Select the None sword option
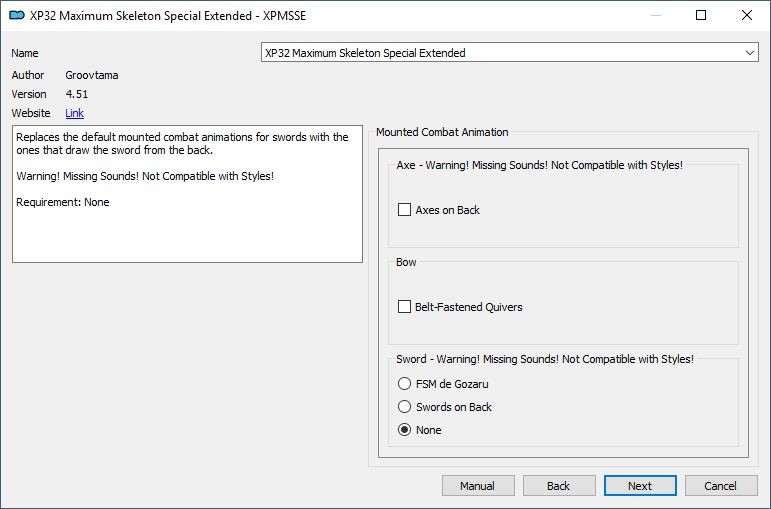Screen dimensions: 771x509 [404, 430]
